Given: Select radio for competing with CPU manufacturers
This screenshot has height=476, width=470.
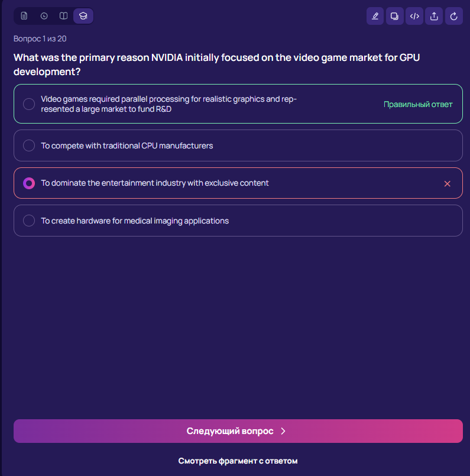Looking at the screenshot, I should (29, 145).
